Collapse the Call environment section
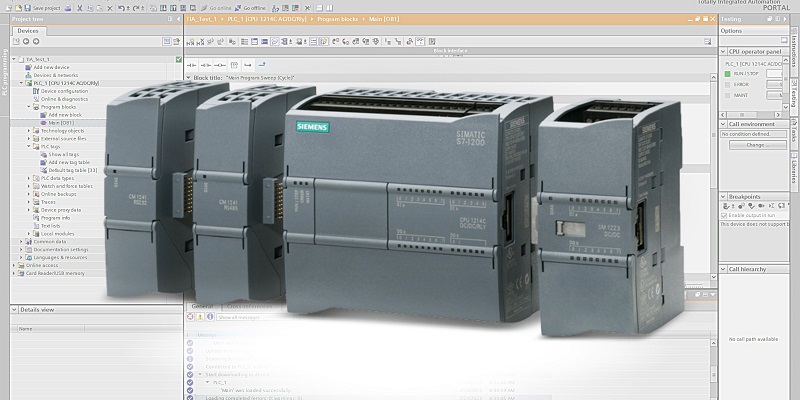Image resolution: width=800 pixels, height=400 pixels. coord(723,124)
